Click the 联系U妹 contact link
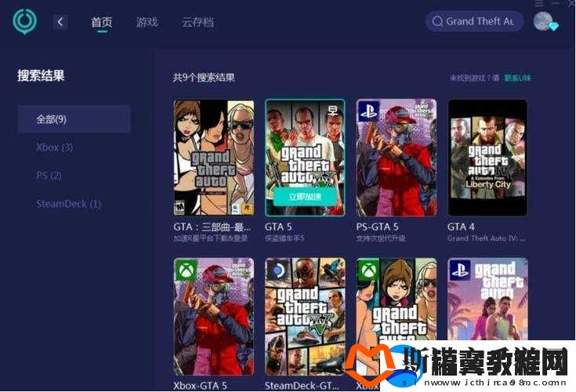This screenshot has height=392, width=576. click(x=517, y=78)
